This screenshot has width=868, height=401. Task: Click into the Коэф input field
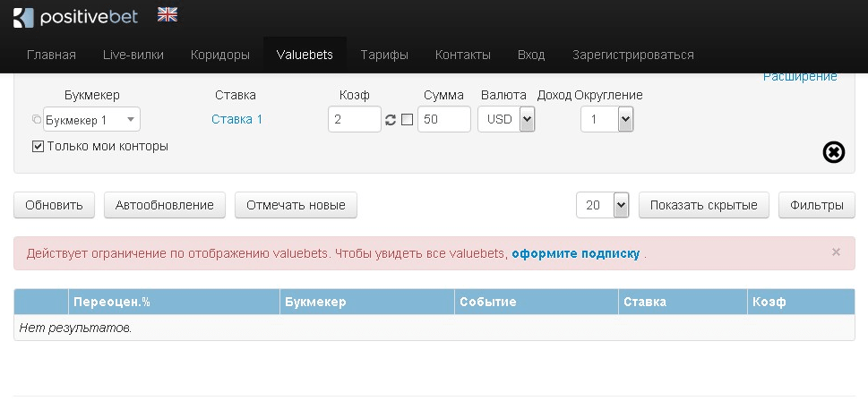[355, 119]
